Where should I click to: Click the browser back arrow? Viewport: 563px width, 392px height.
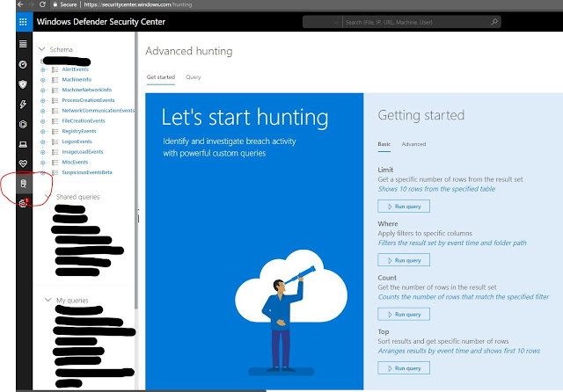coord(20,4)
